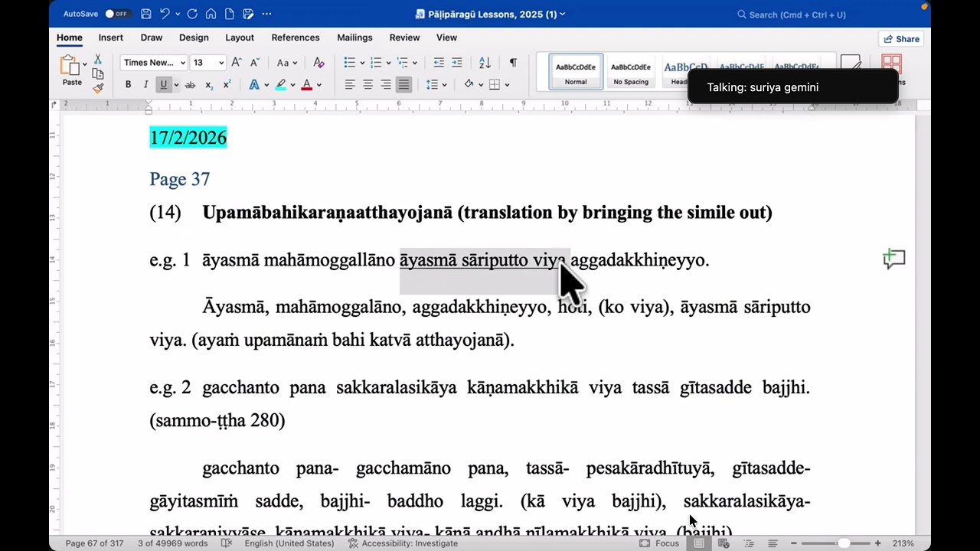Align text to the right
Viewport: 980px width, 551px height.
[386, 84]
